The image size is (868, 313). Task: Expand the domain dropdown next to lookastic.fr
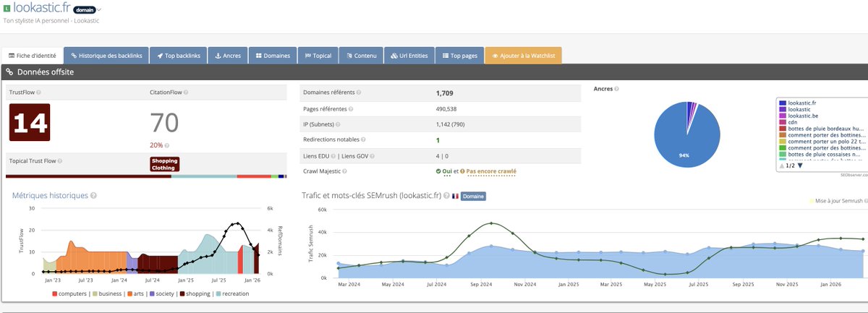[99, 9]
